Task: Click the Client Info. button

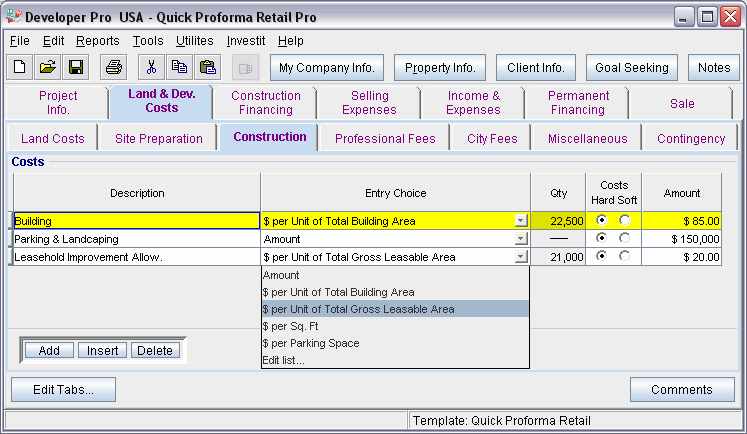Action: (535, 68)
